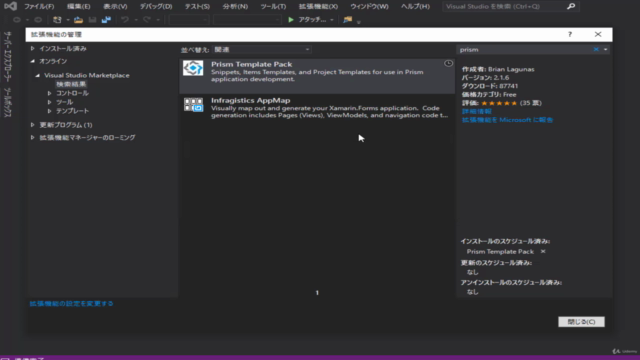Open the sort by dropdown
The height and width of the screenshot is (360, 640).
pyautogui.click(x=262, y=49)
